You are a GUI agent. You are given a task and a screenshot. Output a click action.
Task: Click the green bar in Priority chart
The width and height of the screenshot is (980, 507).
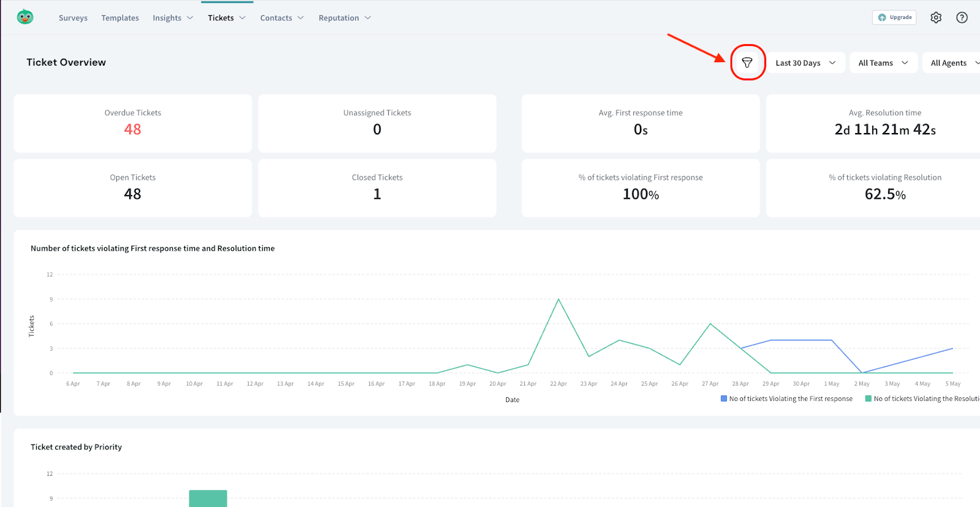[208, 498]
